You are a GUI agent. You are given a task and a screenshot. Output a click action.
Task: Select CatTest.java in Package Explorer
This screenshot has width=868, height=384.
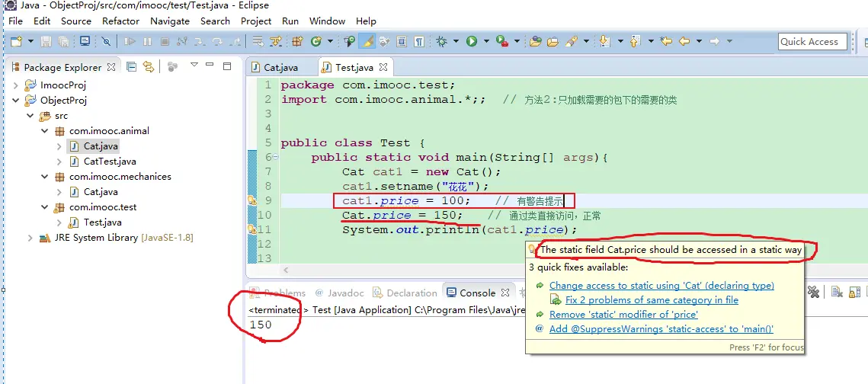click(109, 162)
